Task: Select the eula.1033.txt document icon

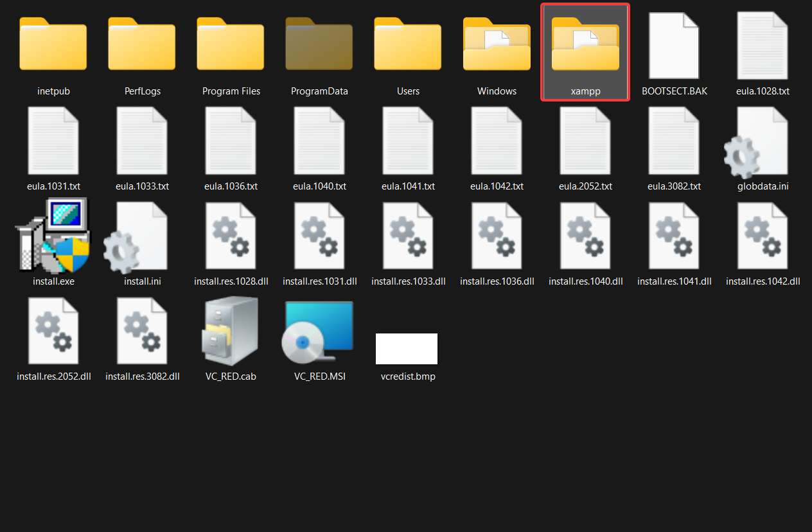Action: point(142,140)
